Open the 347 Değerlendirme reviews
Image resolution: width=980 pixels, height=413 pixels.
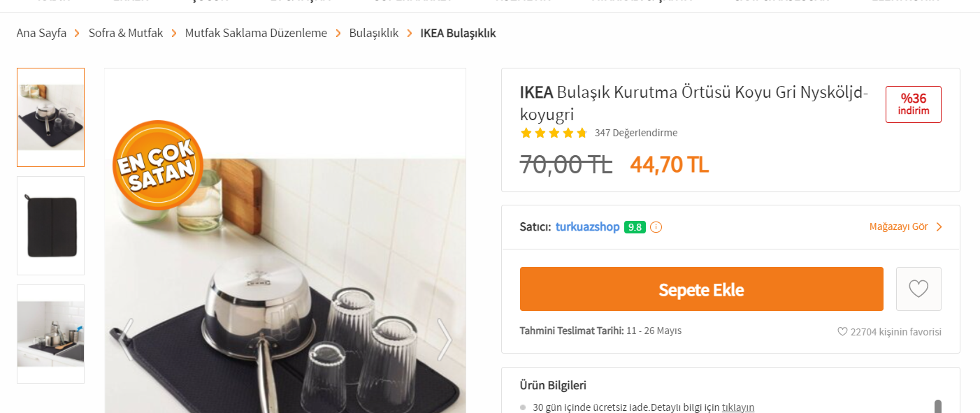636,133
